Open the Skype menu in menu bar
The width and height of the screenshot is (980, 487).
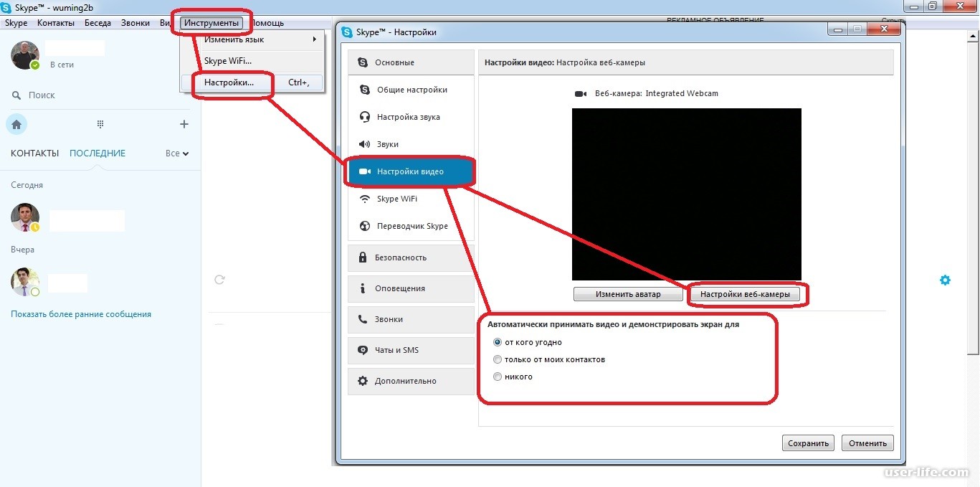click(16, 23)
